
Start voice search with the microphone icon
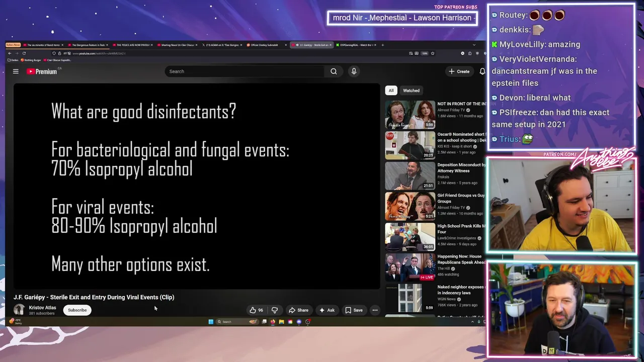354,71
